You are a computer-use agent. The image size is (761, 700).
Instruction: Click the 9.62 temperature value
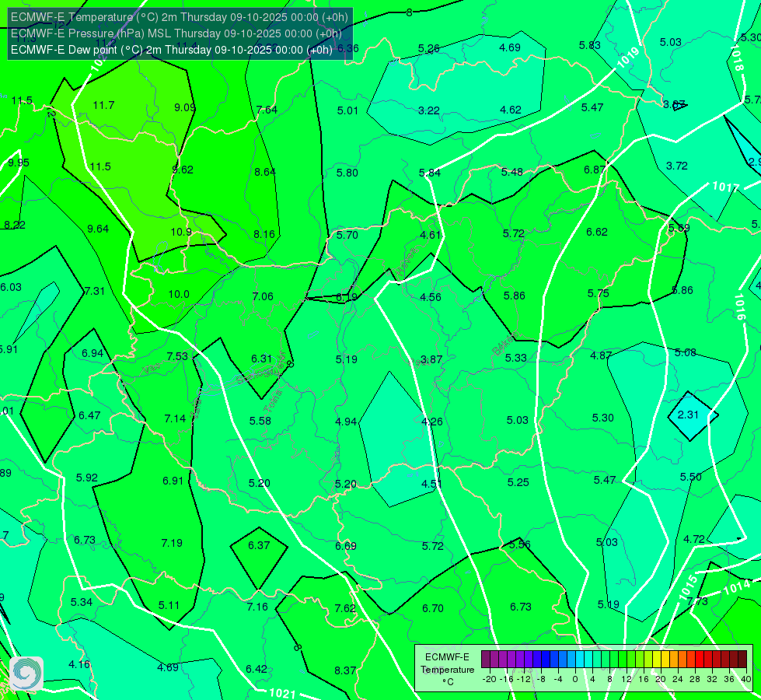[183, 170]
